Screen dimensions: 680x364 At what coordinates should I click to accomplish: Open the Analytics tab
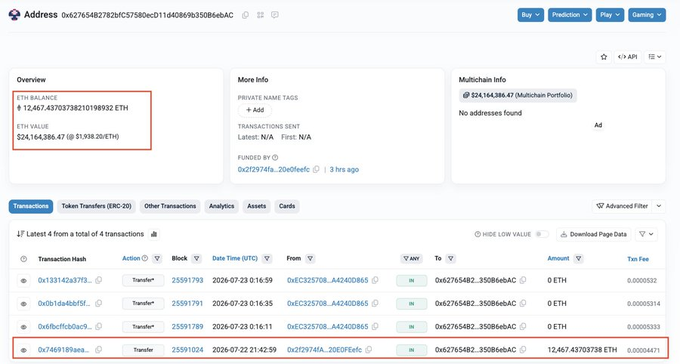tap(222, 206)
